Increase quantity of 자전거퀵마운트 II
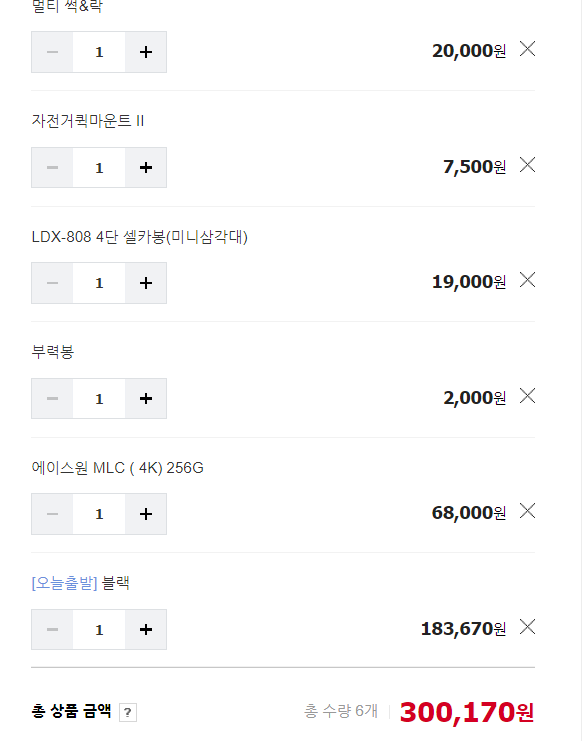The image size is (587, 741). [146, 167]
